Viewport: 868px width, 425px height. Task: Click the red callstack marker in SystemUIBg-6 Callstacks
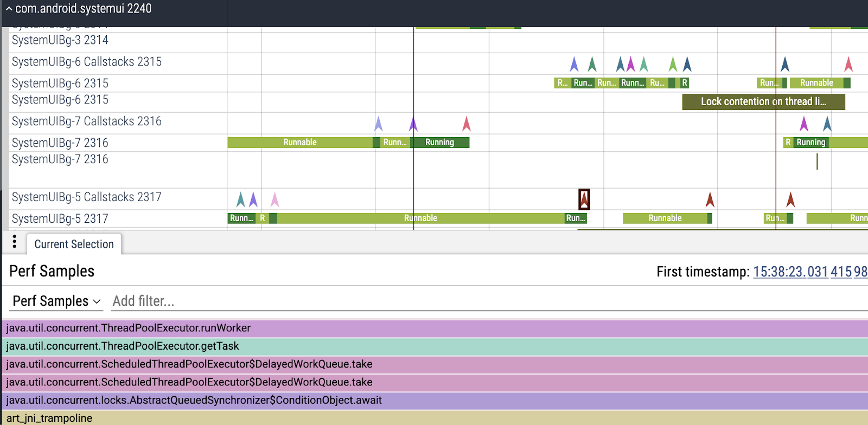tap(848, 65)
